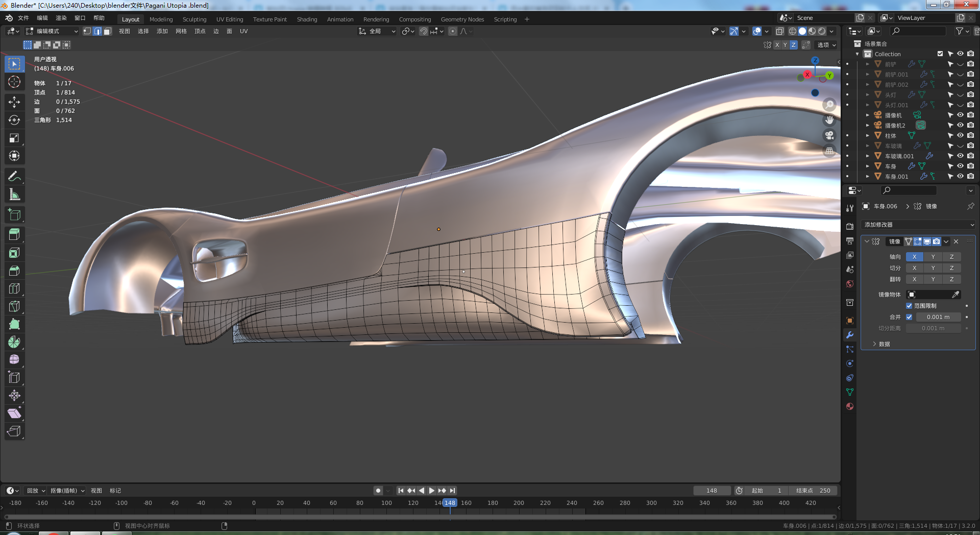Hide the 柱体 object in outliner
This screenshot has height=535, width=980.
click(x=960, y=135)
